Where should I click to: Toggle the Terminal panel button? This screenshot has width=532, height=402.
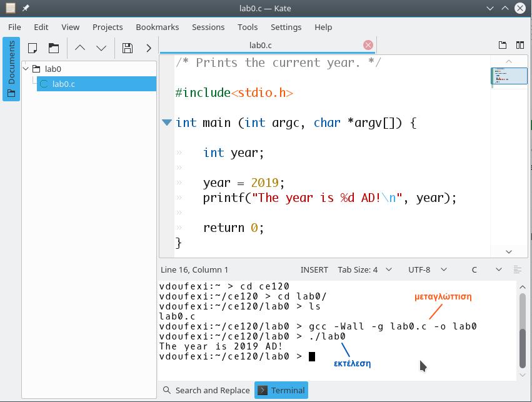pos(281,391)
